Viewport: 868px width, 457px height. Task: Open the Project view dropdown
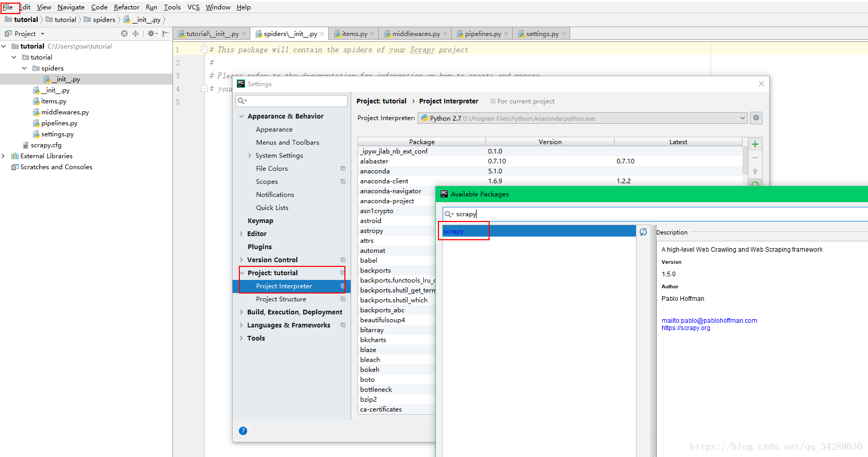point(42,34)
